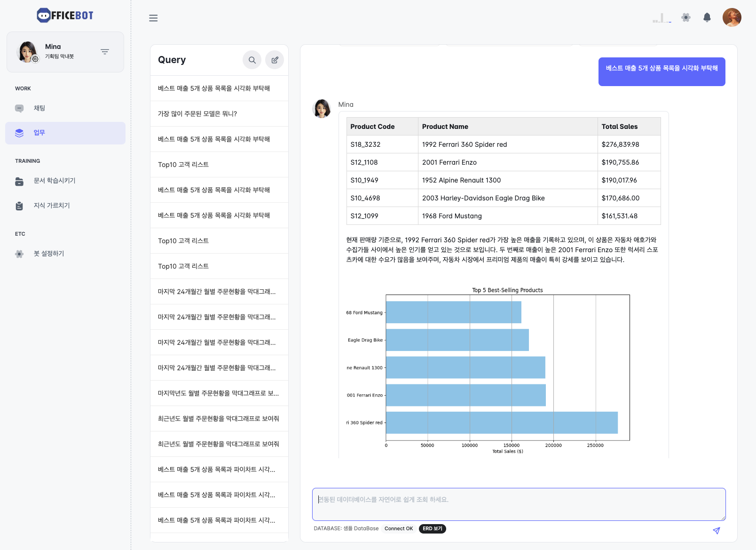Select cell 2001 Ferrari Enzo
The height and width of the screenshot is (550, 756).
click(x=508, y=162)
